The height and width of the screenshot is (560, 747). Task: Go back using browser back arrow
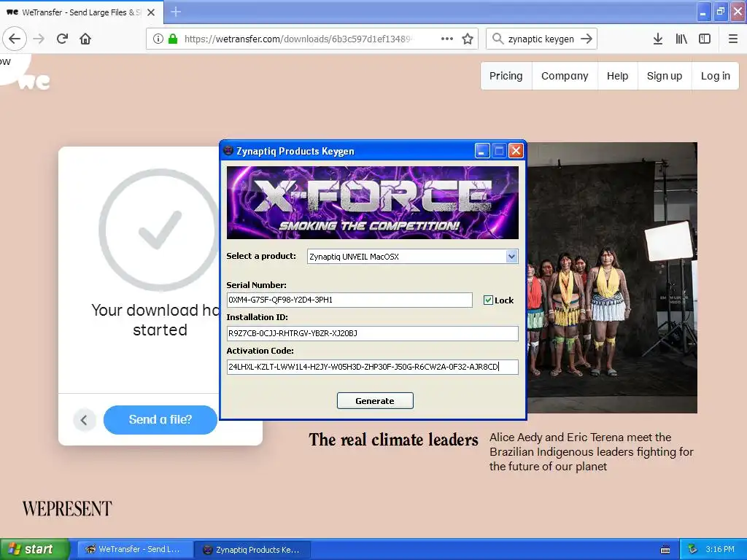[15, 39]
